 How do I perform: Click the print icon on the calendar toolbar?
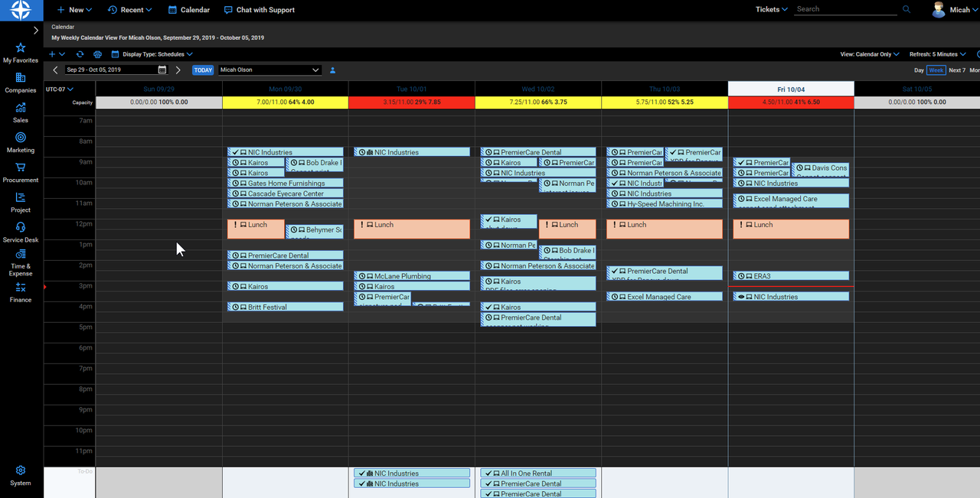pyautogui.click(x=97, y=54)
